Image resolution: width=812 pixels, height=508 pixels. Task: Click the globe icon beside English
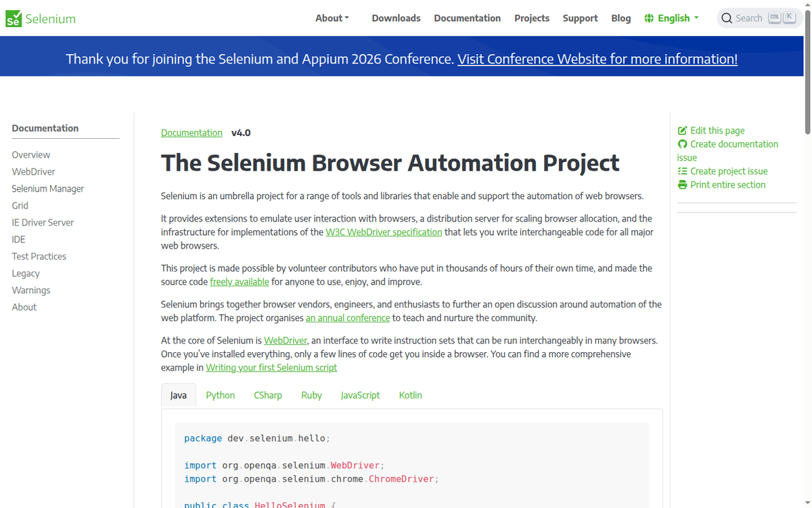click(649, 18)
